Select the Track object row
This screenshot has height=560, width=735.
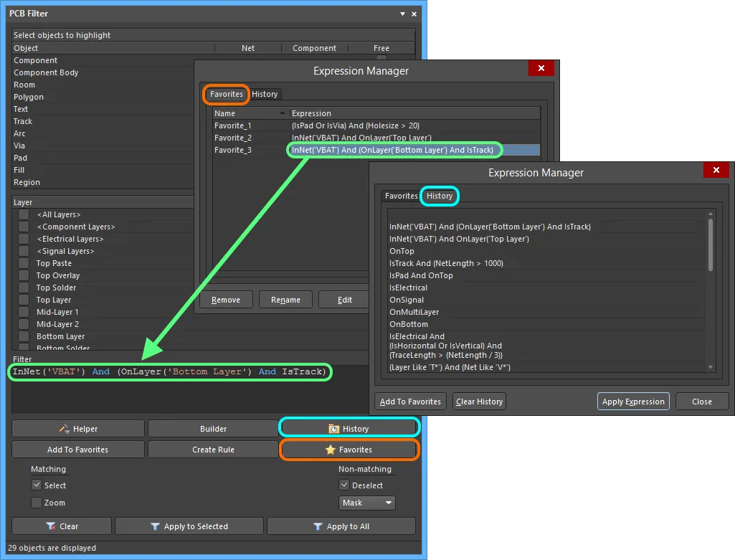103,121
